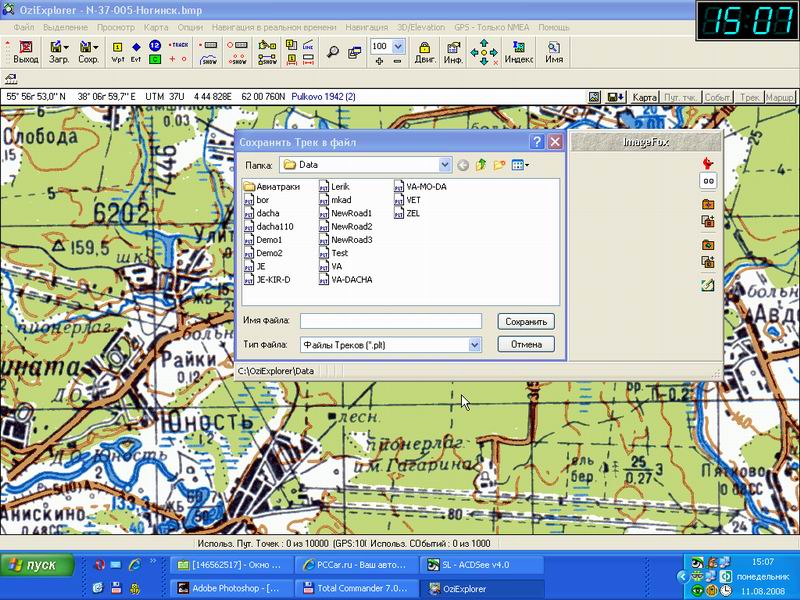Toggle the Карта map panel button
This screenshot has height=600, width=800.
tap(646, 97)
